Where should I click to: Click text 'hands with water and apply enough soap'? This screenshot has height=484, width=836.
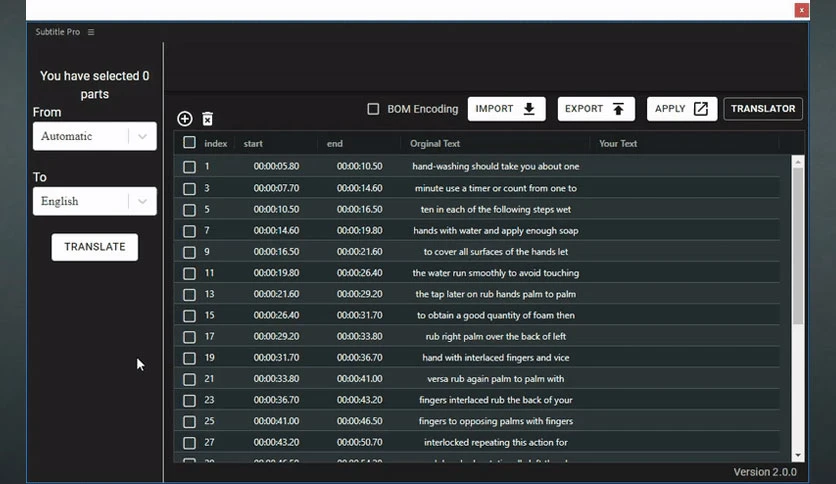(495, 231)
